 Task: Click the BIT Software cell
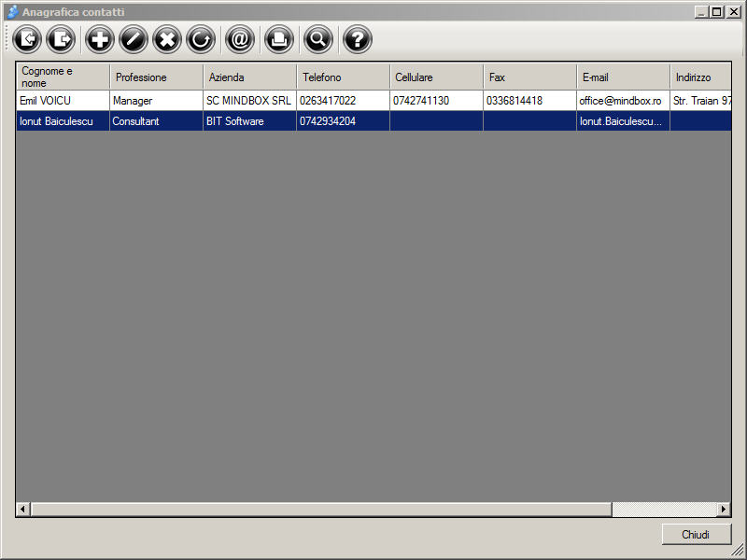[x=249, y=121]
